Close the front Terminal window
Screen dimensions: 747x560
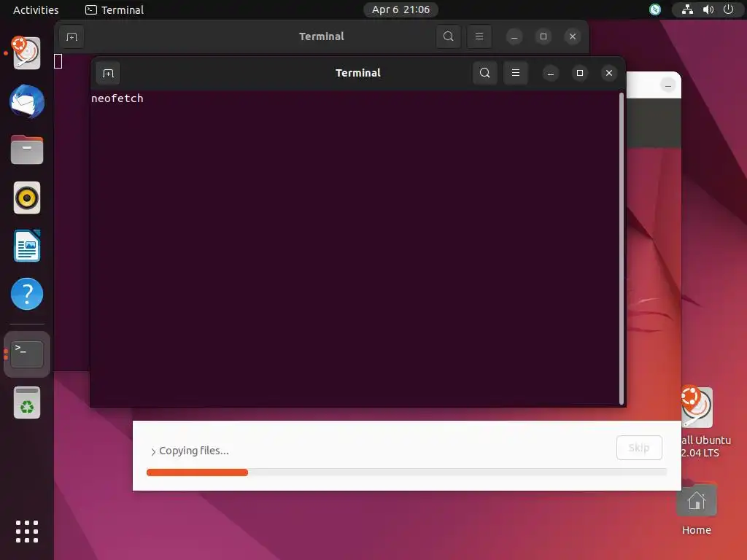[609, 73]
